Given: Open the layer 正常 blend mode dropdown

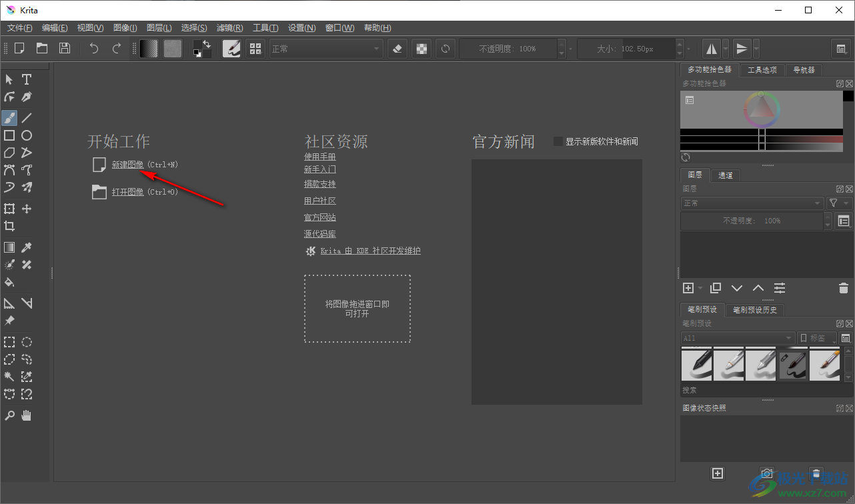Looking at the screenshot, I should coord(752,203).
